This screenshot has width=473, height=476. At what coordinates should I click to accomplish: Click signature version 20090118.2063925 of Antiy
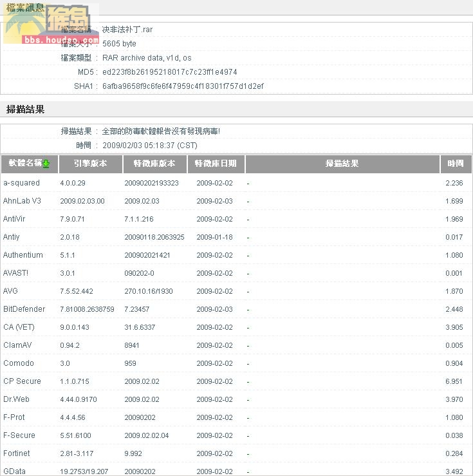[x=154, y=237]
